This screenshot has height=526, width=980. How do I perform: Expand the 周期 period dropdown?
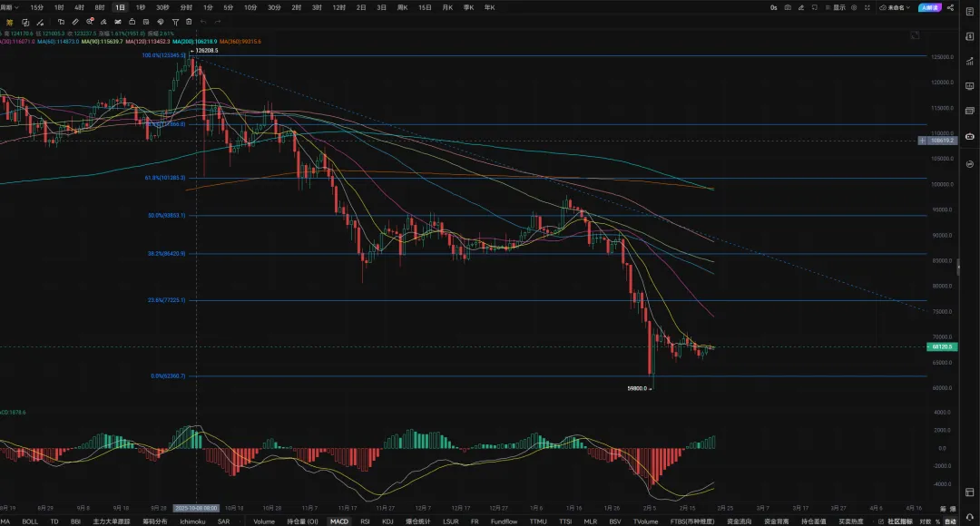(x=9, y=7)
